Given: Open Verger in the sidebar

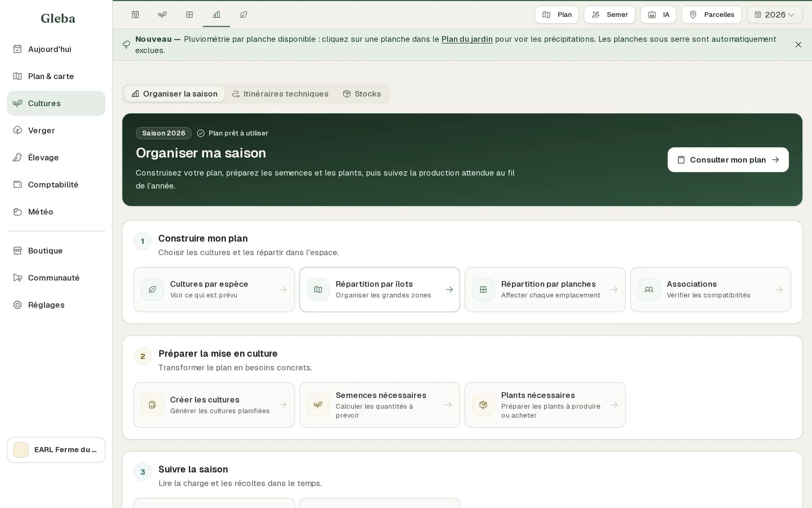Looking at the screenshot, I should 56,130.
